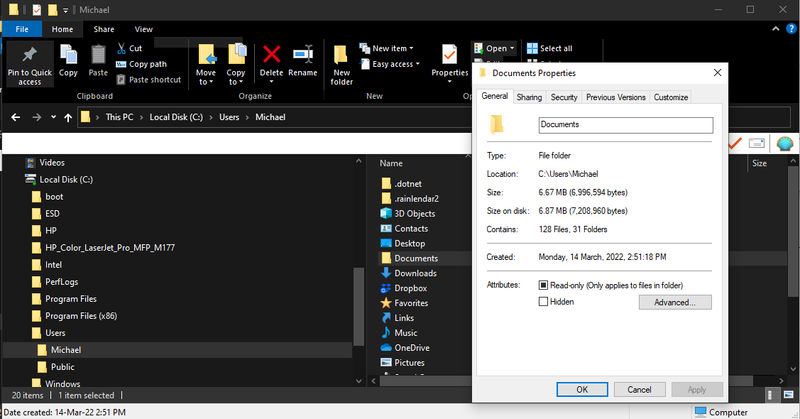Open the Easy access dropdown
The height and width of the screenshot is (419, 800).
tap(394, 64)
